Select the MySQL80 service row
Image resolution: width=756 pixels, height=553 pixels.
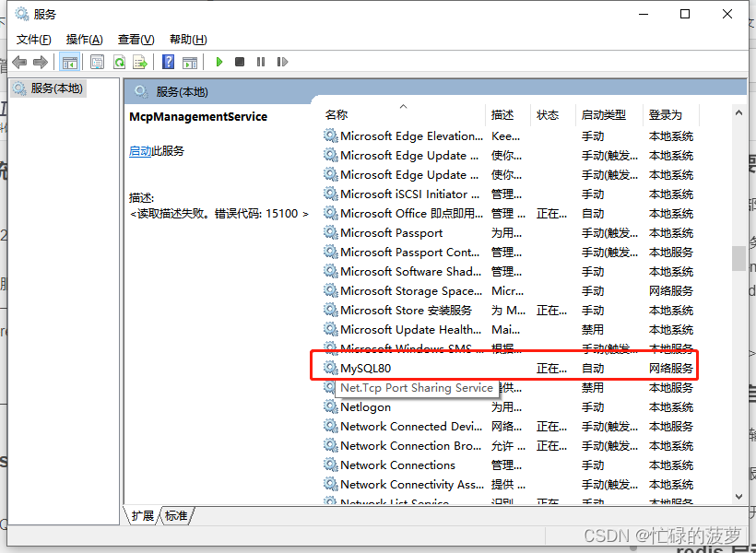(509, 368)
